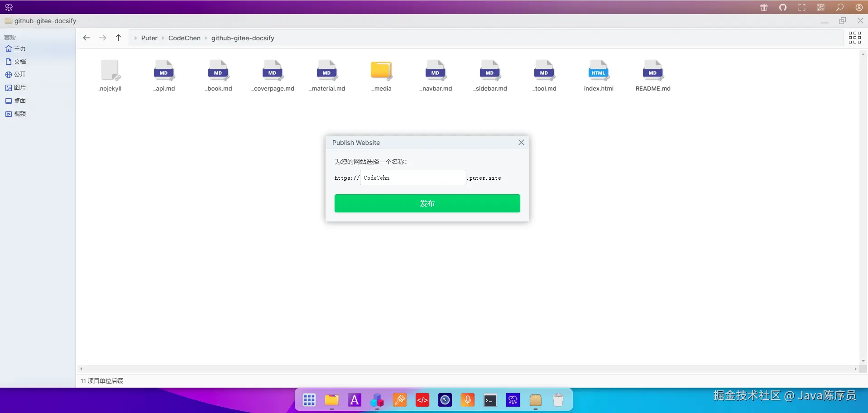Open the yellow file explorer in the dock
The height and width of the screenshot is (413, 868).
[x=332, y=400]
